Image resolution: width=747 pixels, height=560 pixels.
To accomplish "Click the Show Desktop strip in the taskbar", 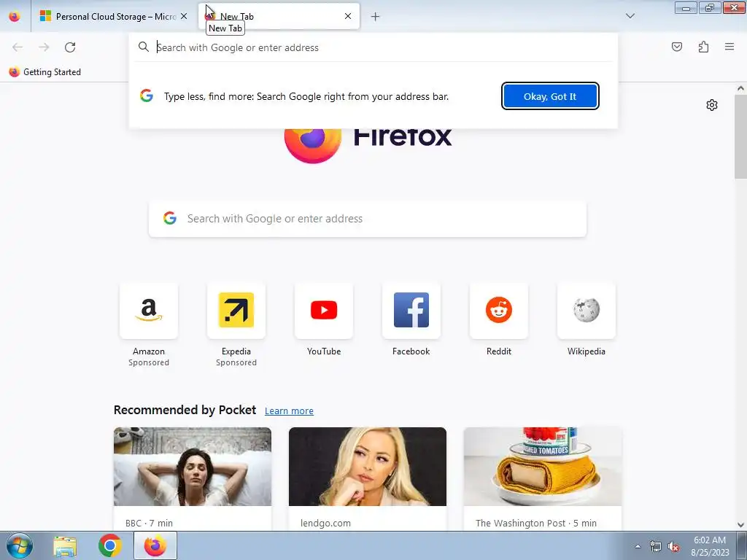I will [x=742, y=545].
